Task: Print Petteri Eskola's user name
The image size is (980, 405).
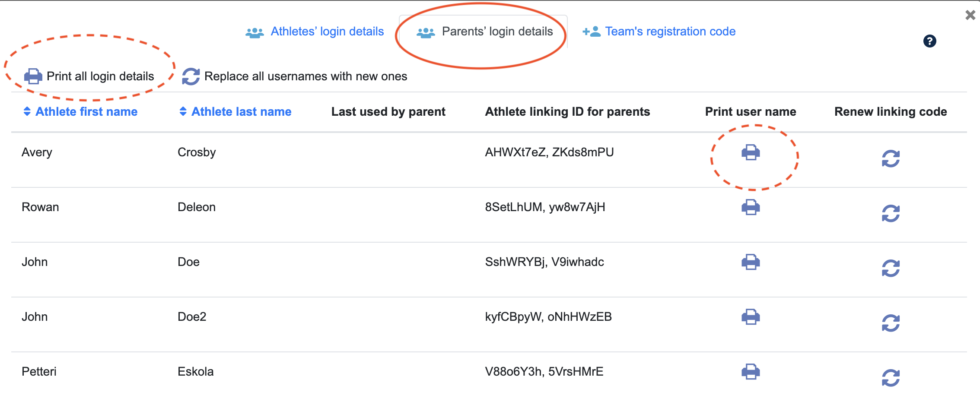Action: (751, 372)
